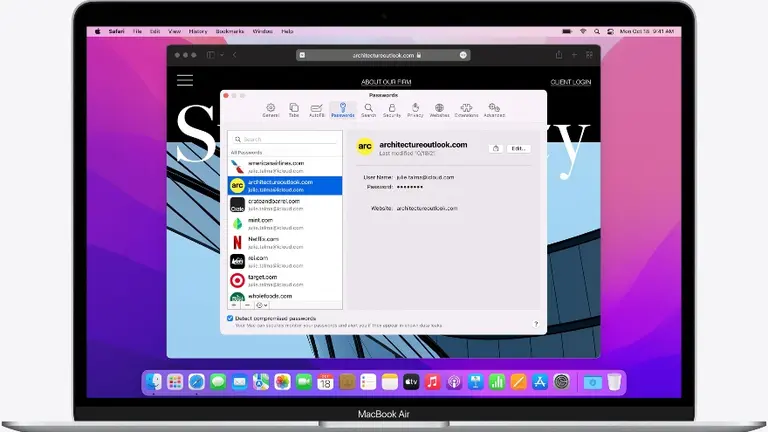Open Control Center in the menu bar
Screen dimensions: 768x432
[x=610, y=31]
